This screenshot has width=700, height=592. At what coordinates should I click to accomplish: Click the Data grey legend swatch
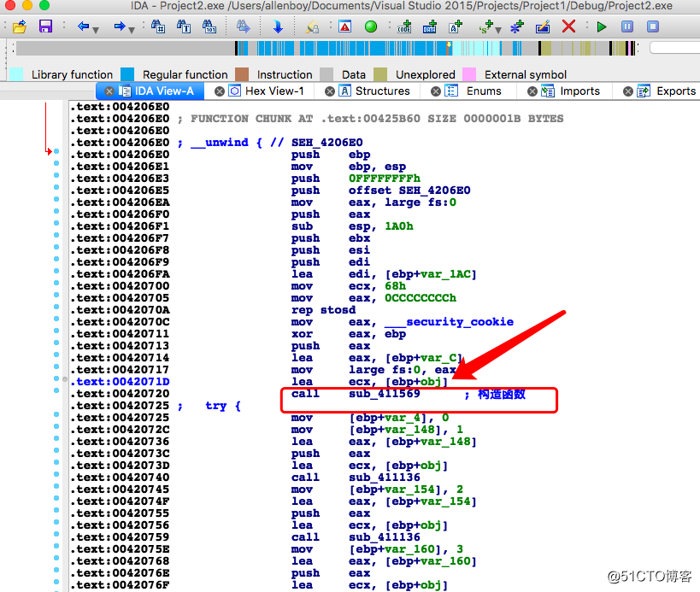[326, 74]
